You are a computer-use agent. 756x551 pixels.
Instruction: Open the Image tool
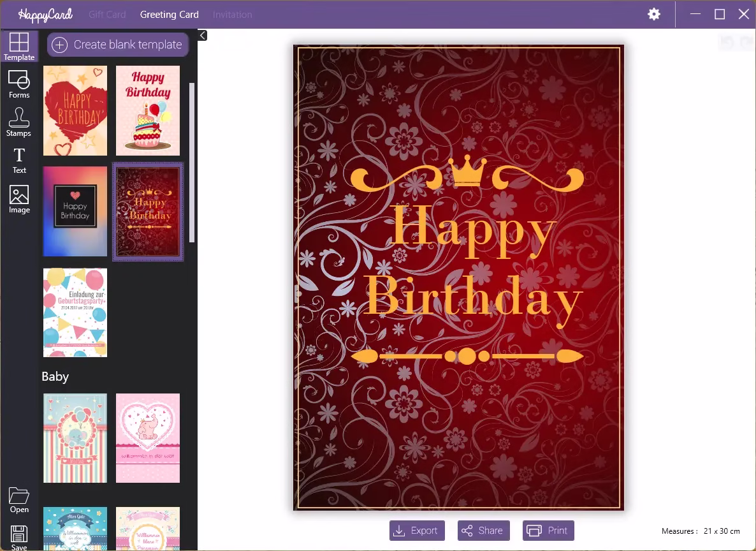pos(19,199)
